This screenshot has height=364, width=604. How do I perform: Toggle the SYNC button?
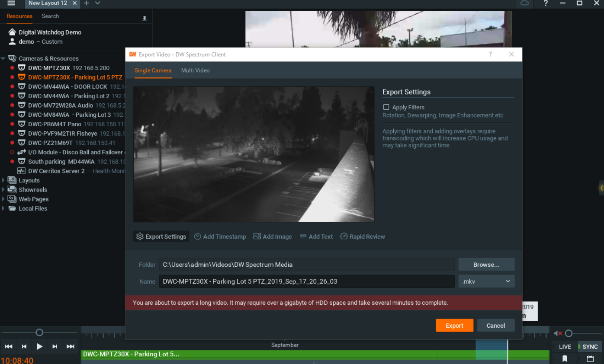pos(590,347)
